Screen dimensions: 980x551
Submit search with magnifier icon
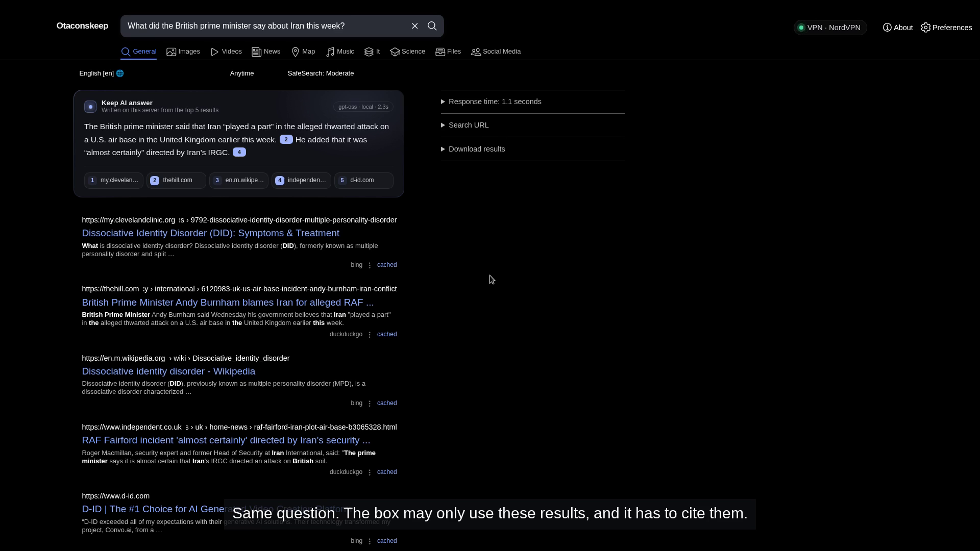click(432, 26)
